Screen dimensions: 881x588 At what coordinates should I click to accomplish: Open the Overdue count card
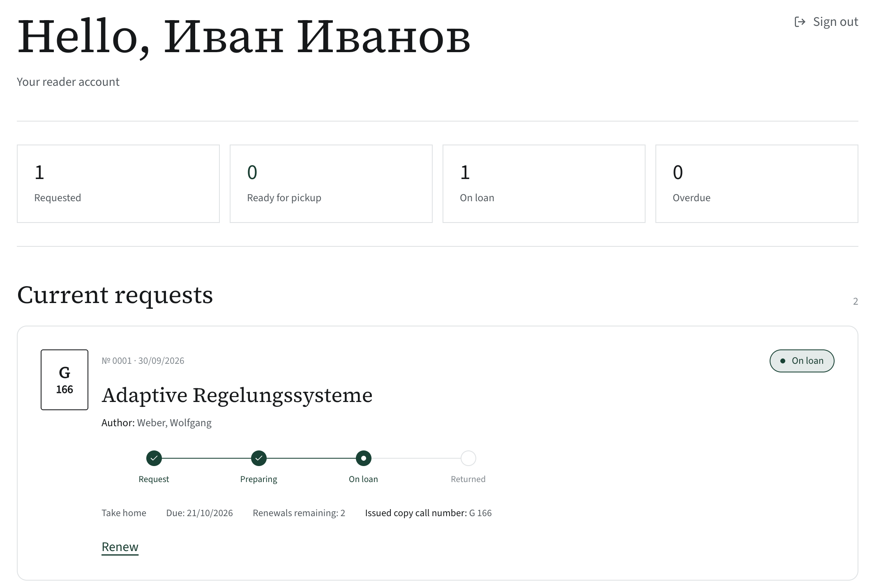[x=757, y=184]
